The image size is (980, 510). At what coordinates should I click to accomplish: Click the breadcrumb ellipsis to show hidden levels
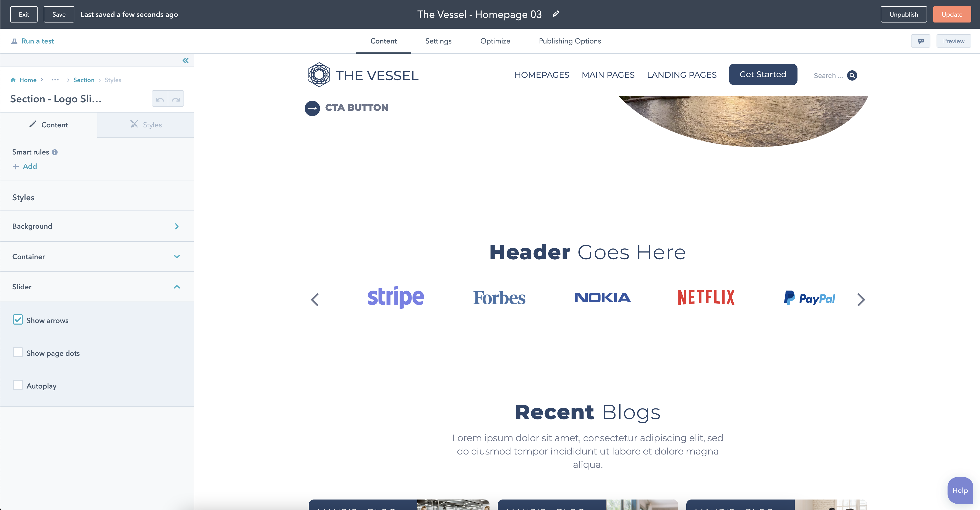pos(55,80)
